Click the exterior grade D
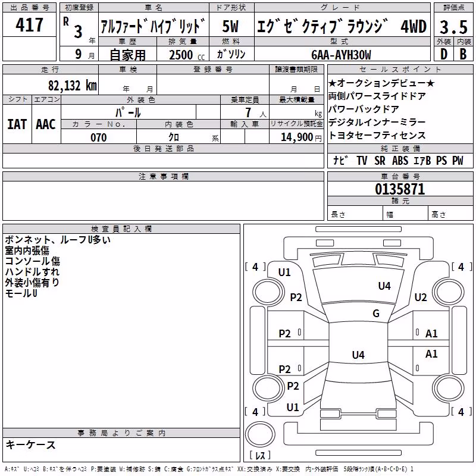The height and width of the screenshot is (476, 476). point(444,54)
